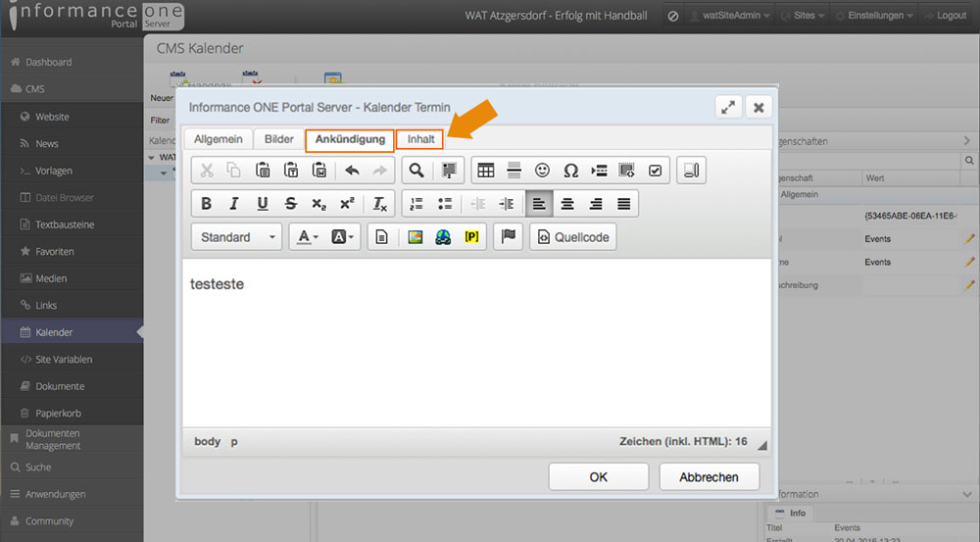
Task: Insert an anchor flag
Action: 508,237
